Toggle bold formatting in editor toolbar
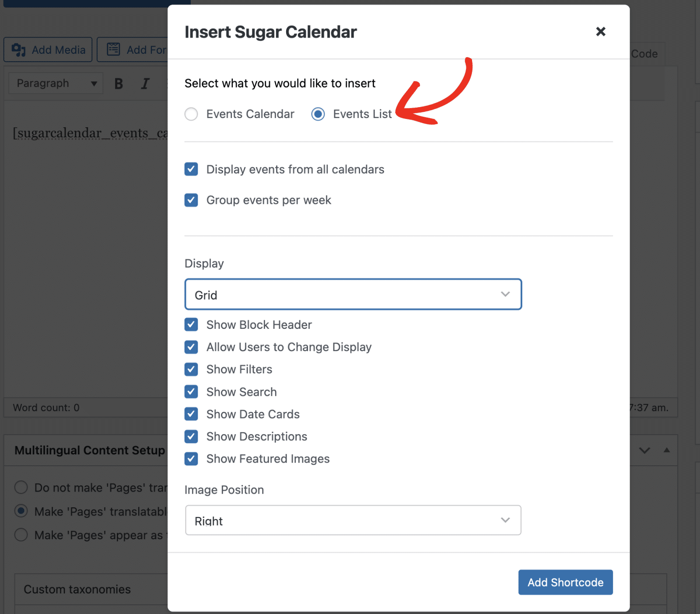This screenshot has width=700, height=614. (x=119, y=84)
